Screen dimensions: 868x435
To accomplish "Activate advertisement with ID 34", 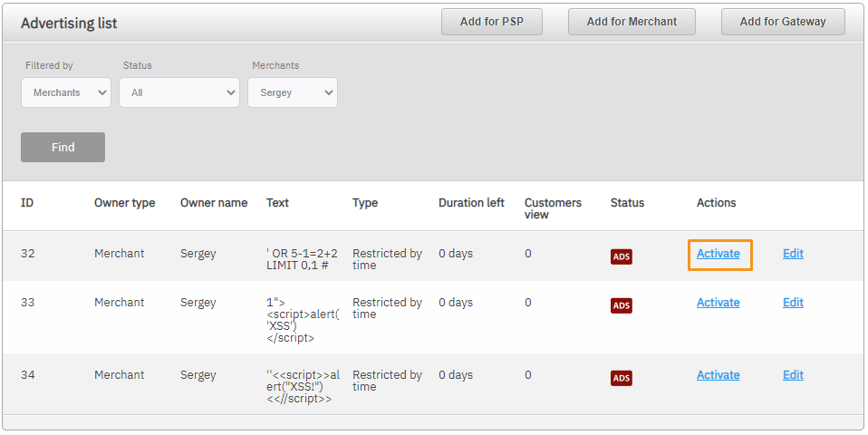I will pos(718,375).
